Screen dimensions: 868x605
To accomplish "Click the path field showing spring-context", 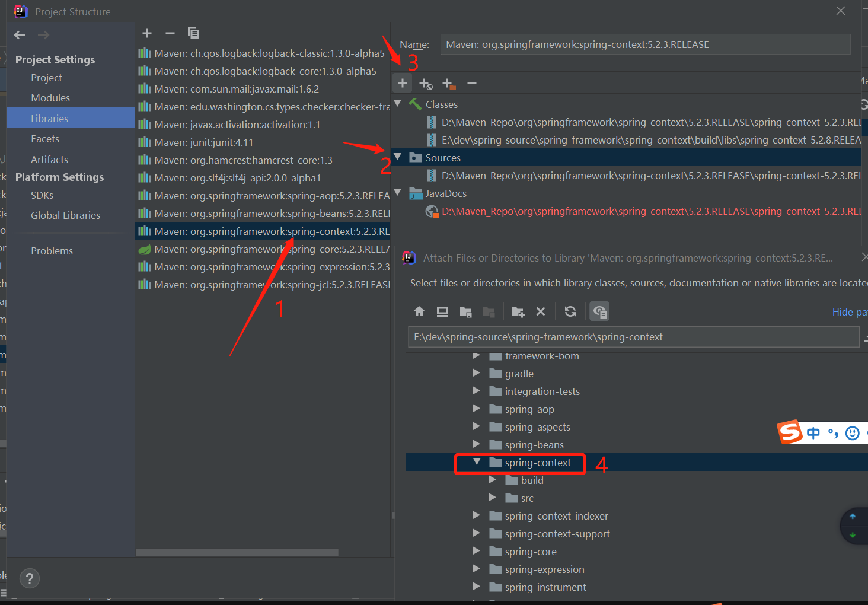I will tap(634, 337).
